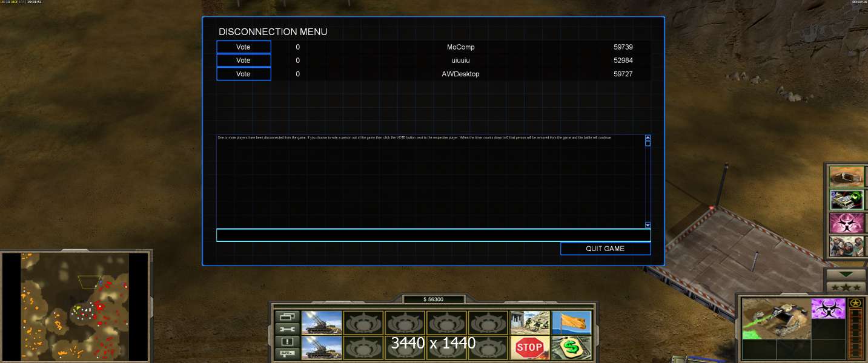This screenshot has width=868, height=363.
Task: Click the vote count in uiuuiu row
Action: pos(297,60)
